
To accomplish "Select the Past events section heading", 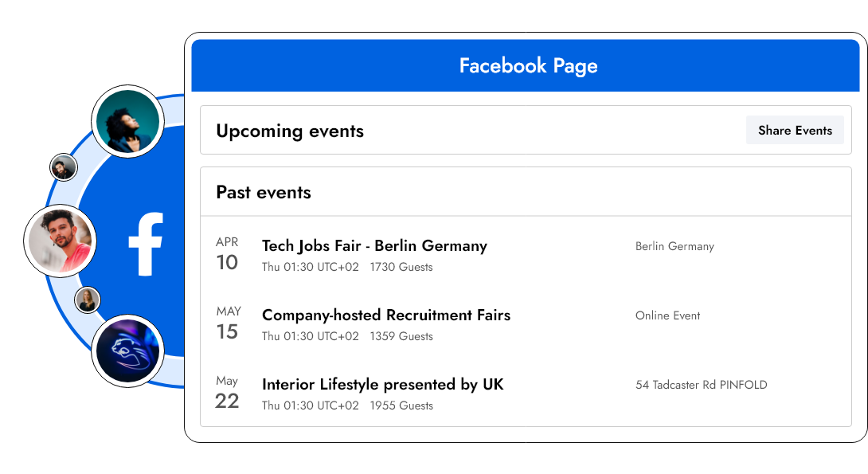I will (264, 192).
